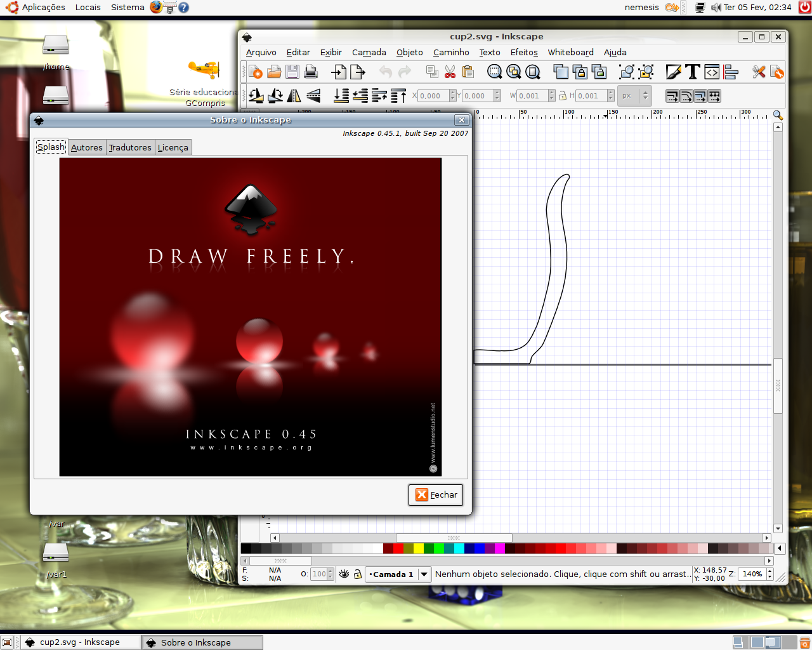The height and width of the screenshot is (650, 812).
Task: Click the Flip horizontal icon
Action: point(294,96)
